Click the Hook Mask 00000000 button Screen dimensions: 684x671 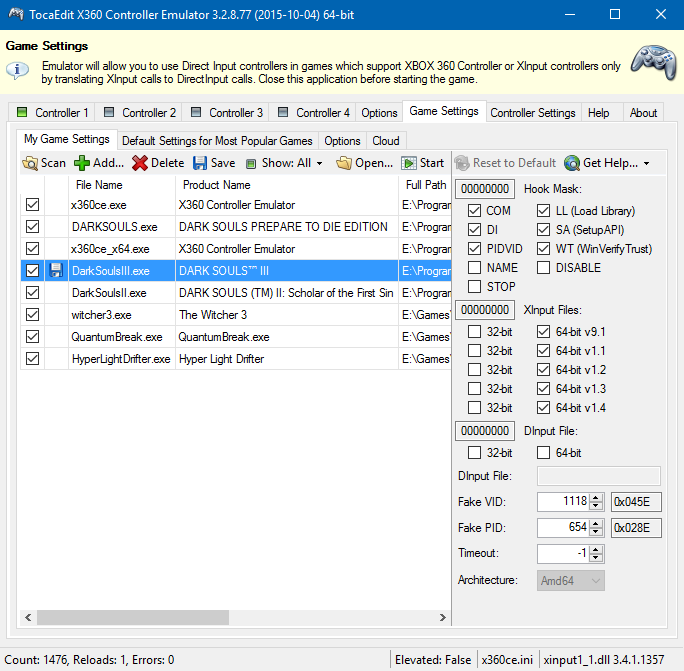point(485,189)
